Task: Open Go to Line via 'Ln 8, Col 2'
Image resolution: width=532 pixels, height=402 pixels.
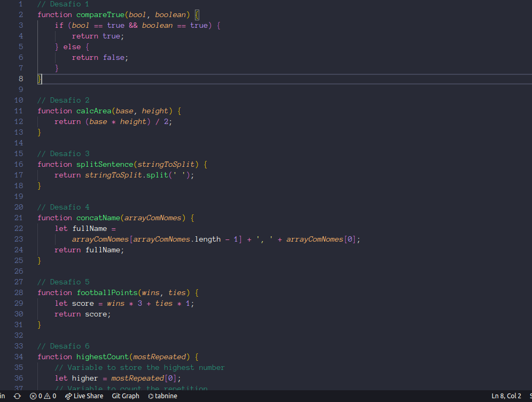Action: pos(505,396)
